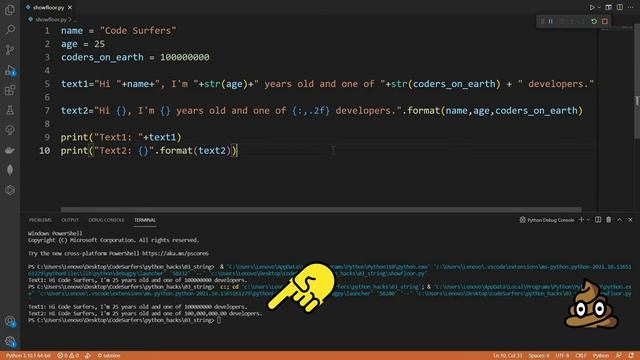Open the new terminal profile dropdown
This screenshot has height=360, width=640.
(588, 220)
